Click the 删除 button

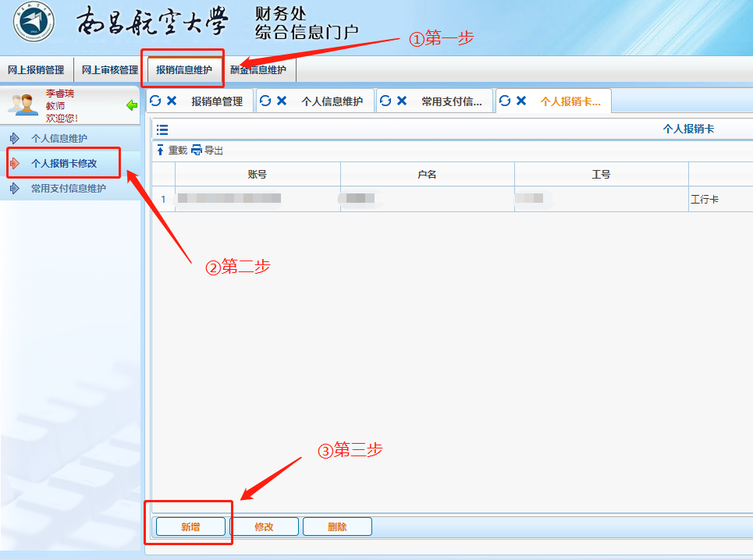point(337,527)
